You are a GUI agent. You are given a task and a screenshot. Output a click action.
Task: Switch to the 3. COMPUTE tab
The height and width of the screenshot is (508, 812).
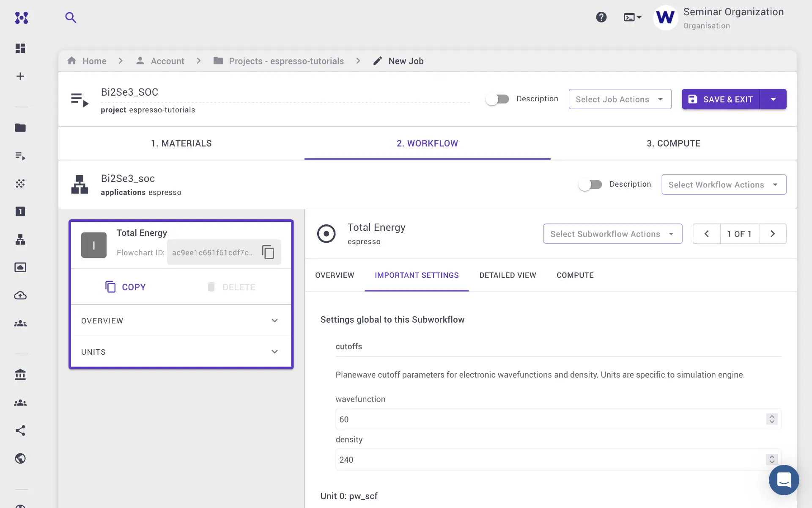pos(673,144)
